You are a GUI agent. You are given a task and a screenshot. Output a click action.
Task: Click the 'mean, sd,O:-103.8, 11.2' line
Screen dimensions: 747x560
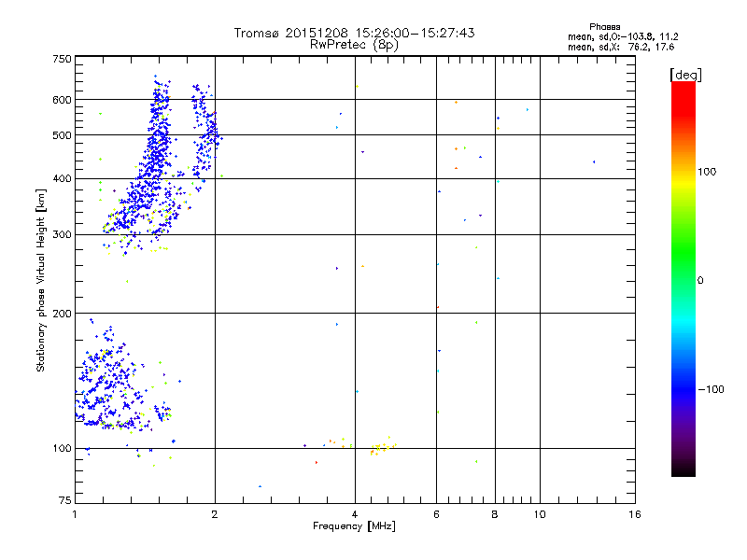pyautogui.click(x=623, y=36)
